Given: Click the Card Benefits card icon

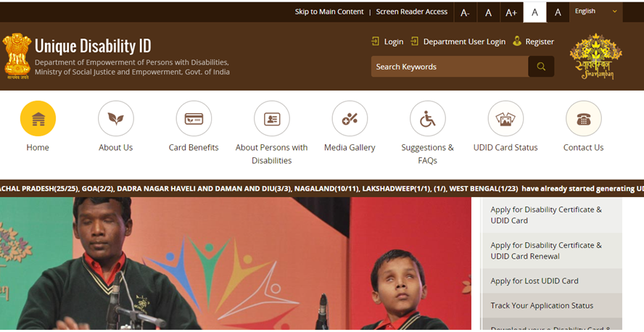Looking at the screenshot, I should point(194,119).
